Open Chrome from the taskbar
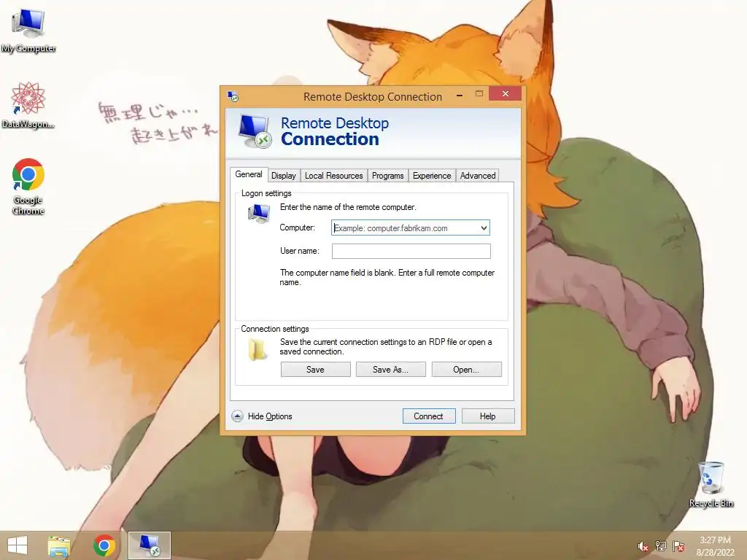The height and width of the screenshot is (560, 747). pos(104,545)
